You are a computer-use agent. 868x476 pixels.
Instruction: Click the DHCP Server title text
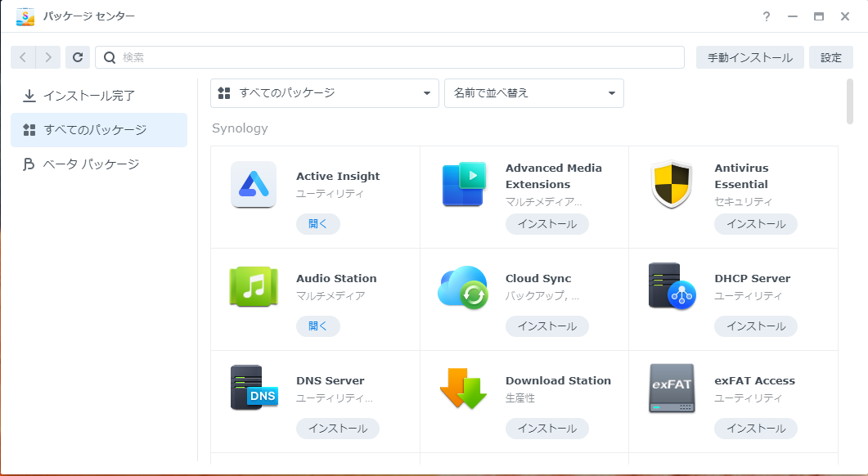[x=753, y=278]
